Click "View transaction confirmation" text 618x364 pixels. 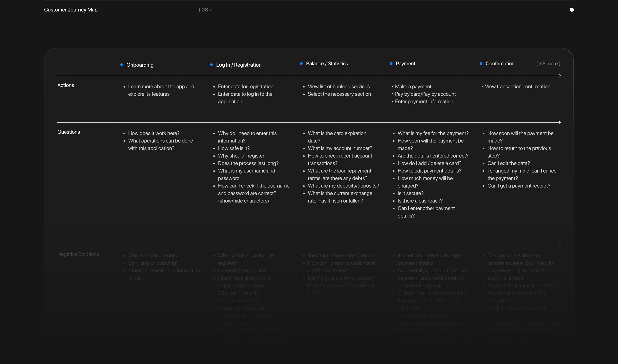(x=517, y=86)
